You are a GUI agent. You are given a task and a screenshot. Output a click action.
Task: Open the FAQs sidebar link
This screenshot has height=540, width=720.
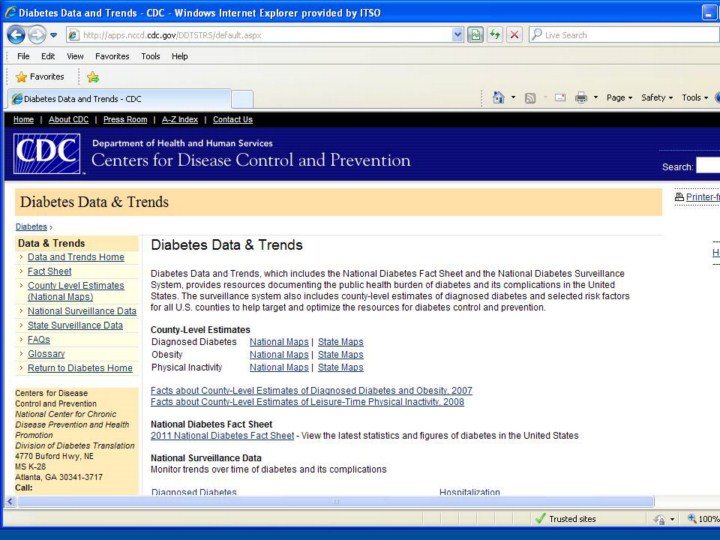coord(39,340)
